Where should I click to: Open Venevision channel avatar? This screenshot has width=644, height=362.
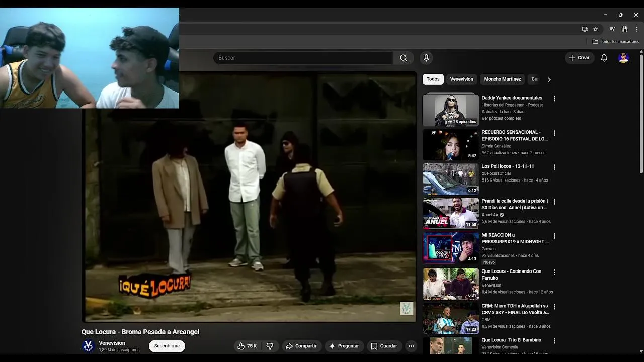point(88,346)
